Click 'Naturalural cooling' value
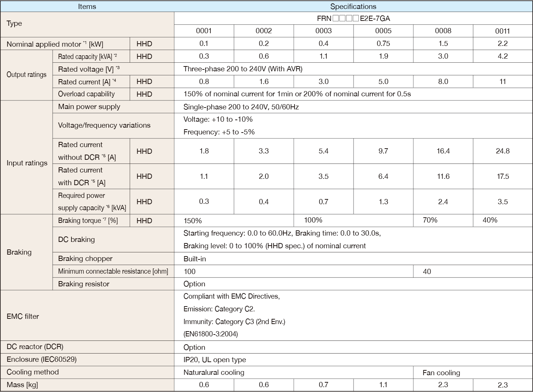Screen dimensions: 533x392 214,372
